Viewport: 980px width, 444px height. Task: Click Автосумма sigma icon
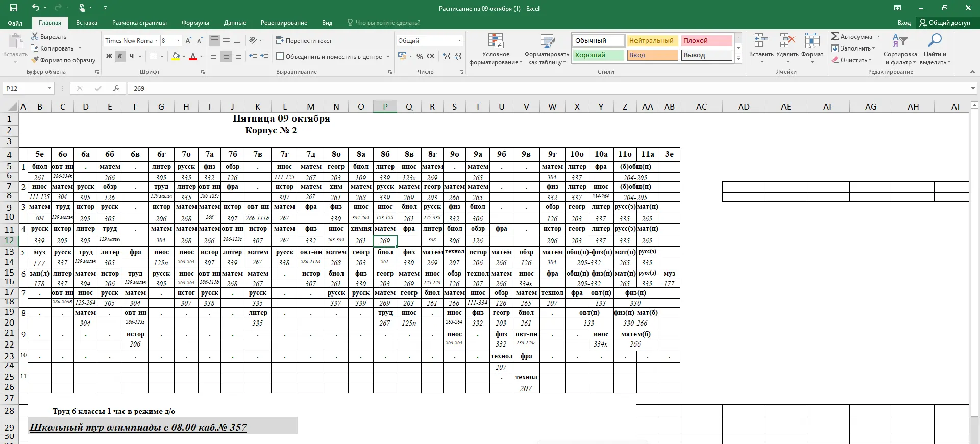click(x=835, y=36)
